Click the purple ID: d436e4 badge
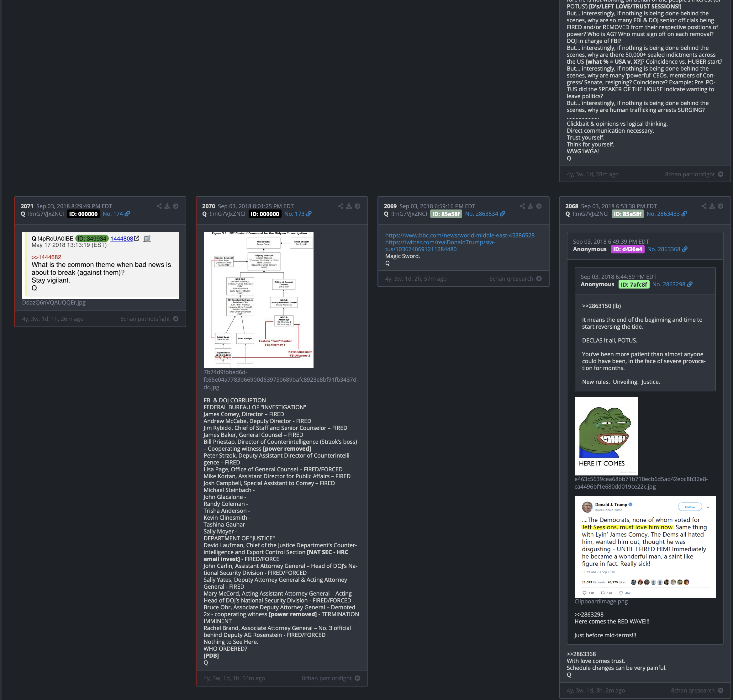This screenshot has width=733, height=700. point(628,249)
